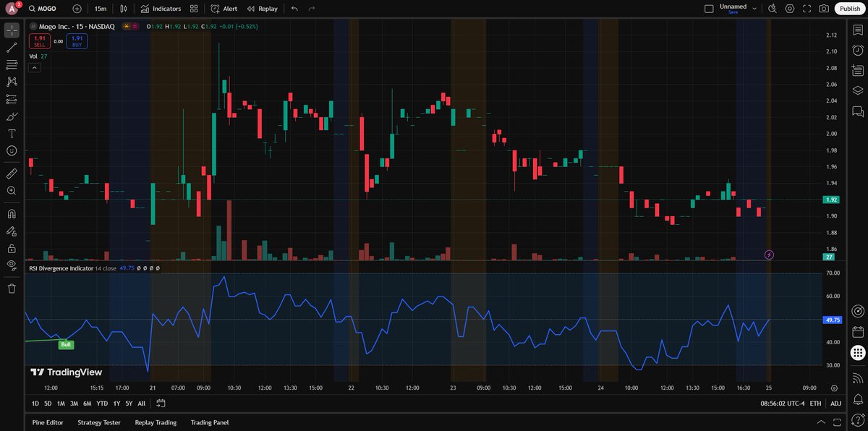This screenshot has width=868, height=431.
Task: Set the 6M date range
Action: [x=87, y=404]
